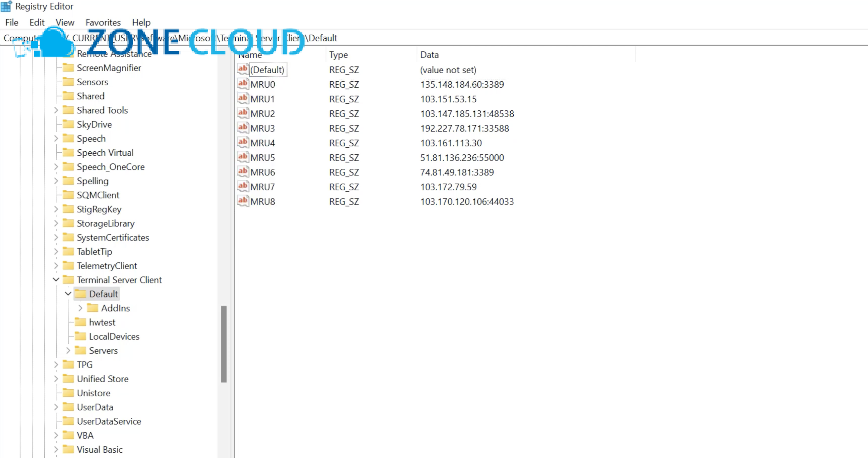Click the UserDataService folder icon

tap(68, 421)
